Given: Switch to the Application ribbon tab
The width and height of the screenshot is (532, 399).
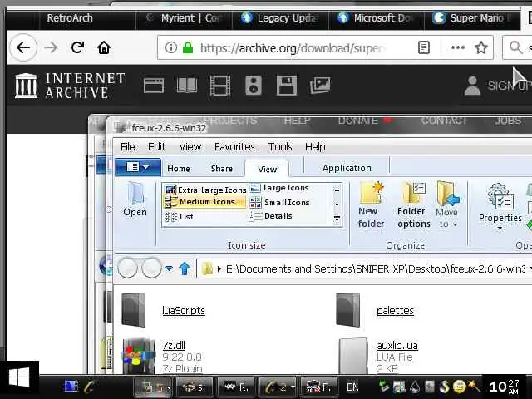Looking at the screenshot, I should (347, 168).
